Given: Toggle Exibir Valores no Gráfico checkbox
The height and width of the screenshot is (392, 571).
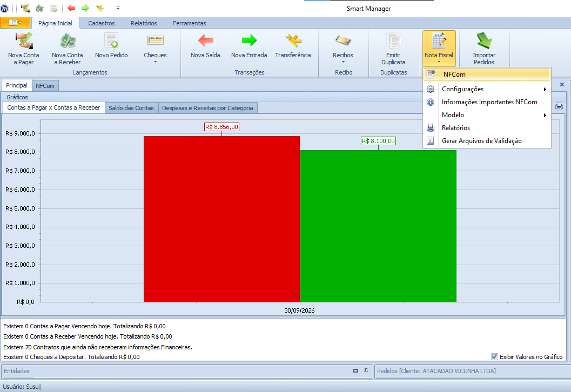Looking at the screenshot, I should click(x=494, y=357).
